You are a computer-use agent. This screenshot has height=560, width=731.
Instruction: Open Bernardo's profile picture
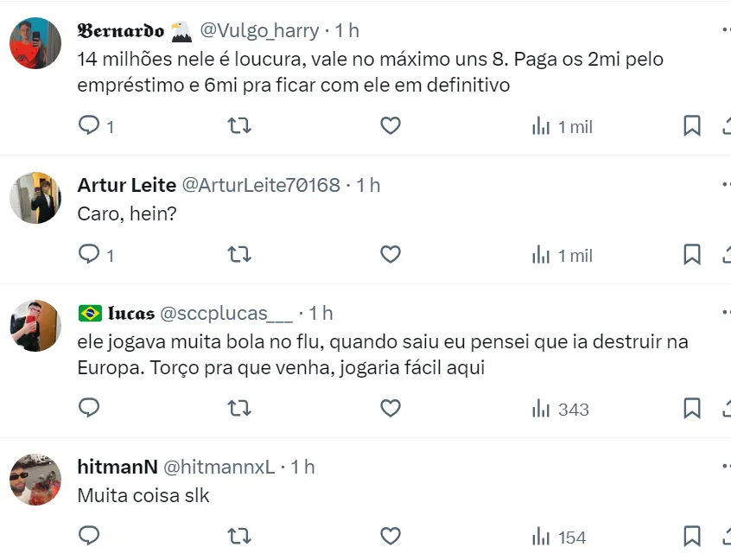coord(35,42)
